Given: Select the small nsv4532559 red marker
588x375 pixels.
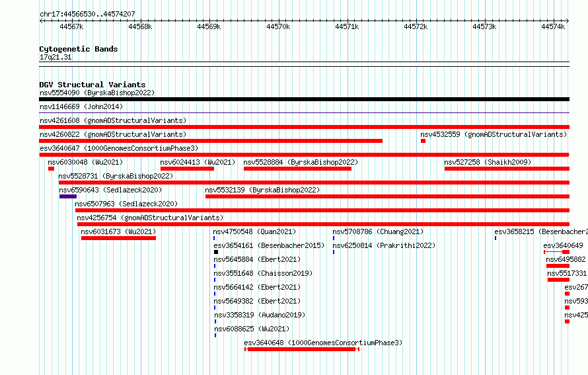Looking at the screenshot, I should 423,141.
